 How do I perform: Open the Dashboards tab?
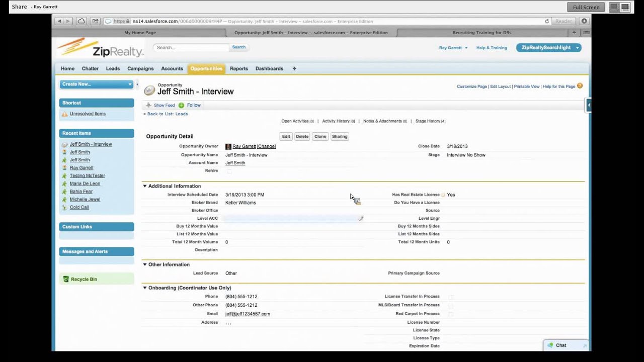pos(269,68)
